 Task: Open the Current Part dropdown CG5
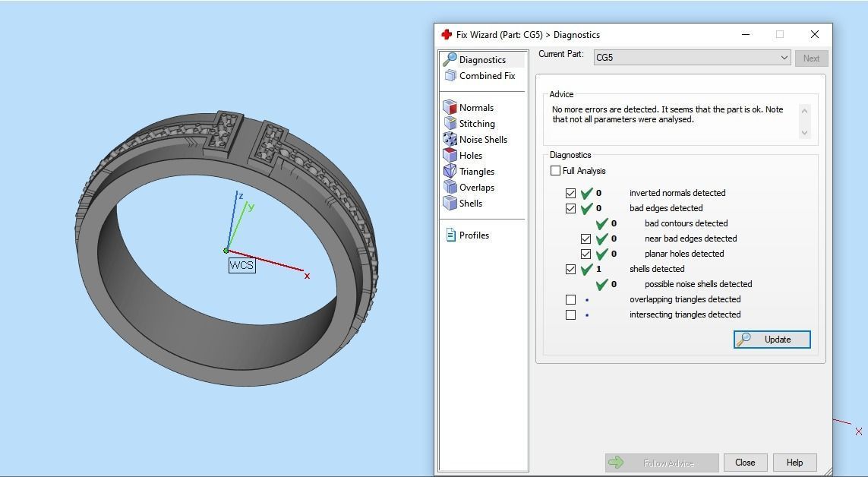tap(692, 58)
